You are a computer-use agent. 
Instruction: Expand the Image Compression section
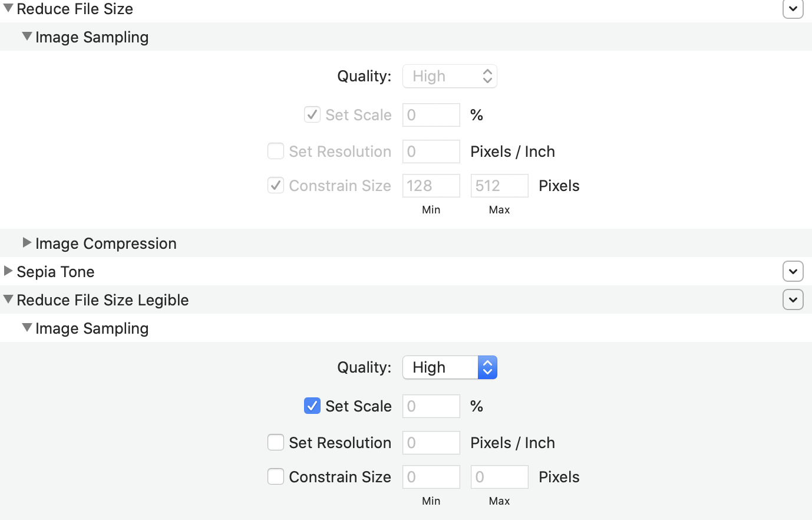pyautogui.click(x=27, y=242)
